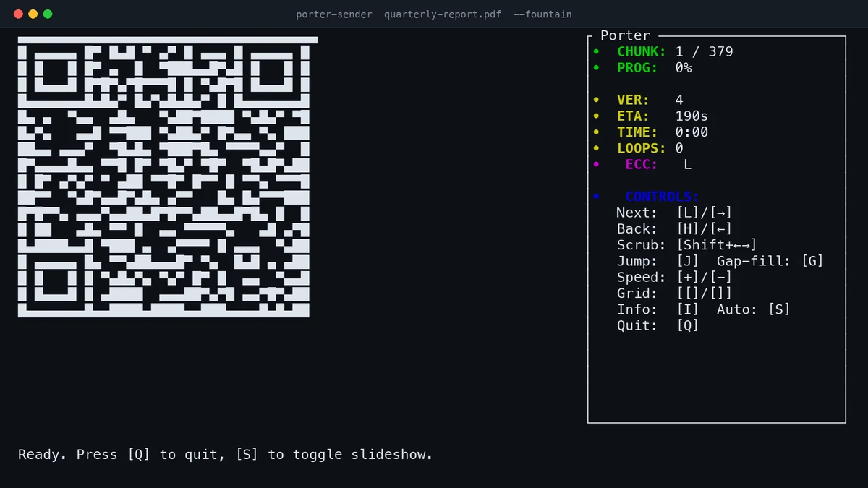Screen dimensions: 868x488
Task: Click the red close window button
Action: [x=18, y=14]
